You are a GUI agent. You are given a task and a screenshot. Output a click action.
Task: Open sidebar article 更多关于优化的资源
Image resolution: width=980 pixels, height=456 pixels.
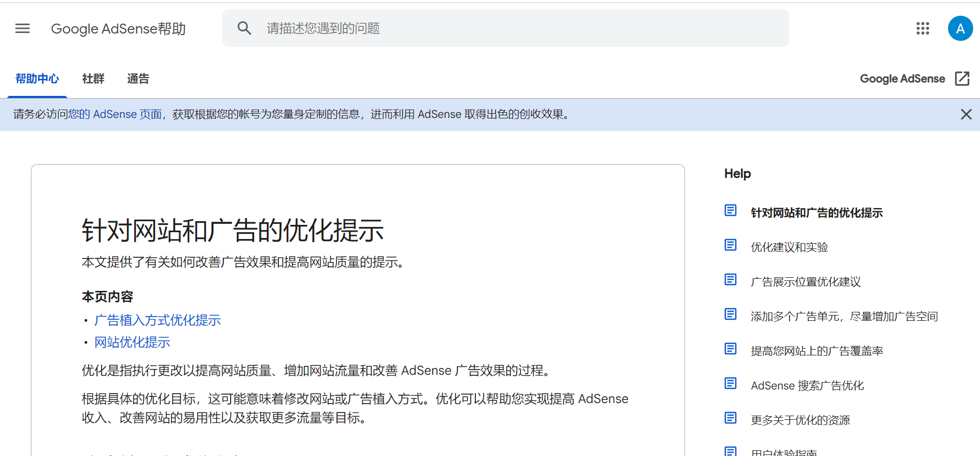coord(800,420)
